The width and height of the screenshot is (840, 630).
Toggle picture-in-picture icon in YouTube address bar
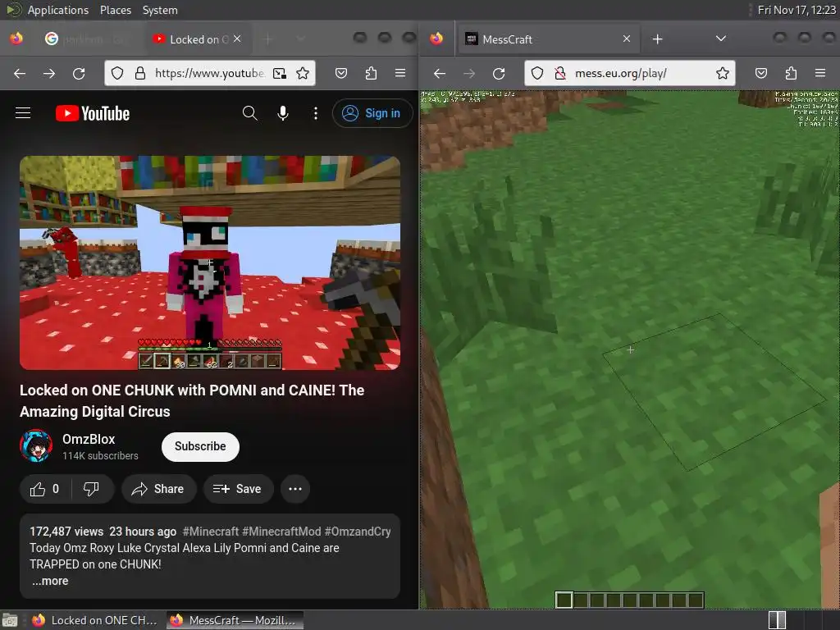(x=280, y=73)
